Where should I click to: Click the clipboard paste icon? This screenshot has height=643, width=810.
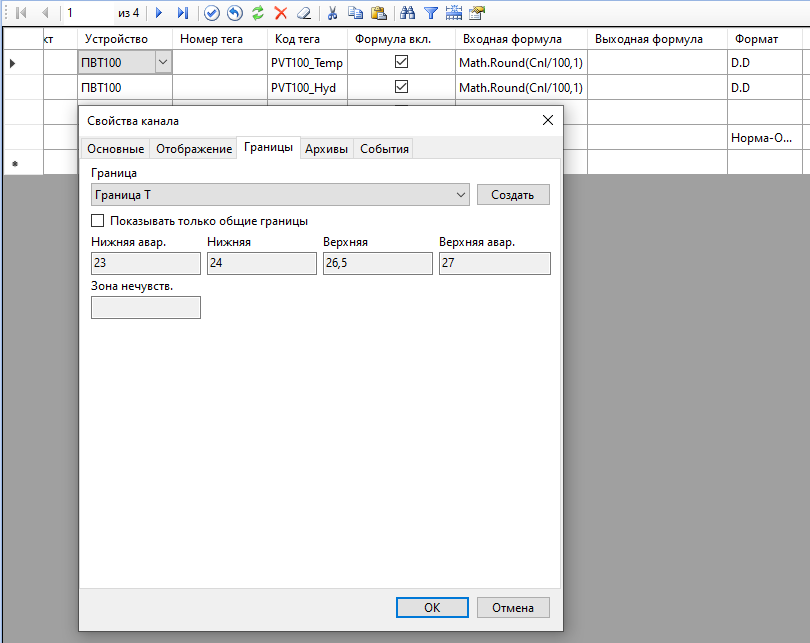pos(379,13)
